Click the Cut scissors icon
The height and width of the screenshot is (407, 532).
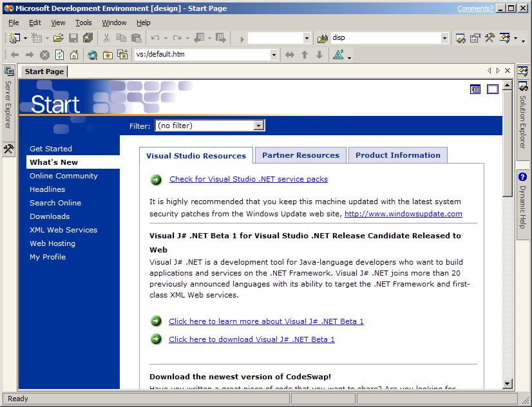(x=106, y=38)
